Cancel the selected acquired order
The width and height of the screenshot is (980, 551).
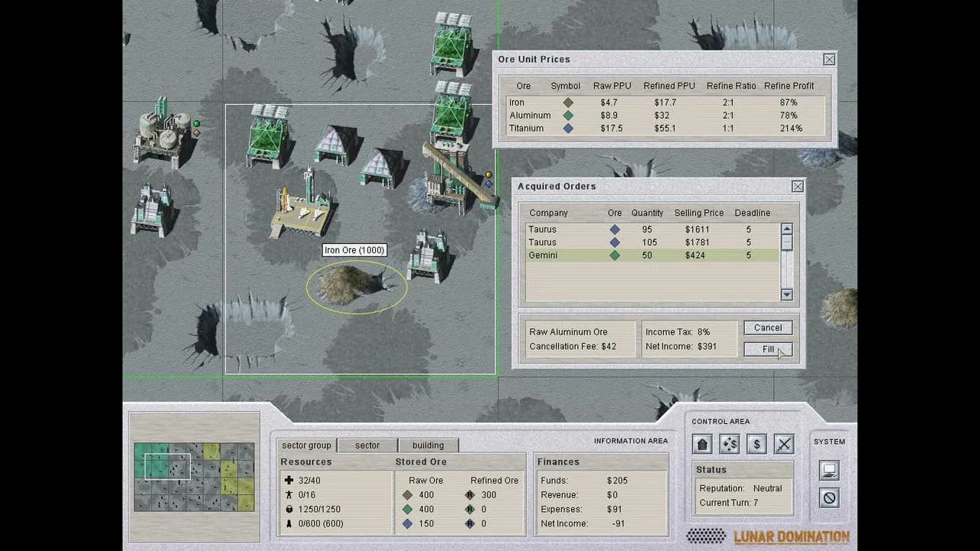(x=768, y=328)
